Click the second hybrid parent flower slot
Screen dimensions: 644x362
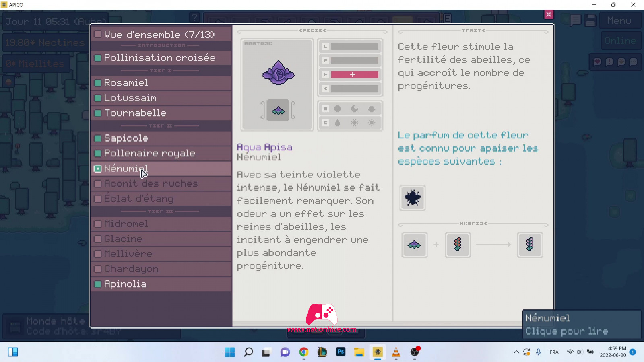[457, 245]
